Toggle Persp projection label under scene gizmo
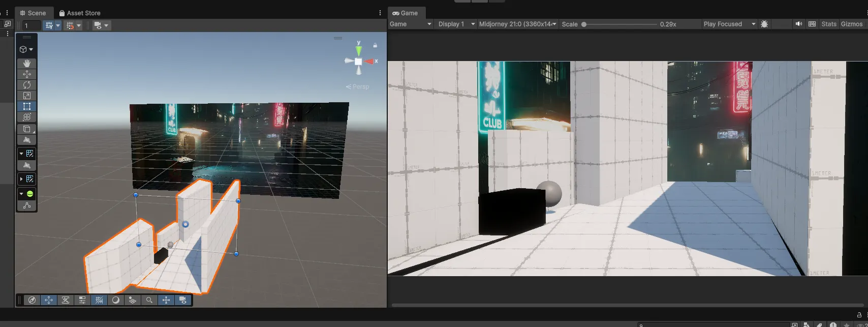This screenshot has height=327, width=868. (358, 87)
